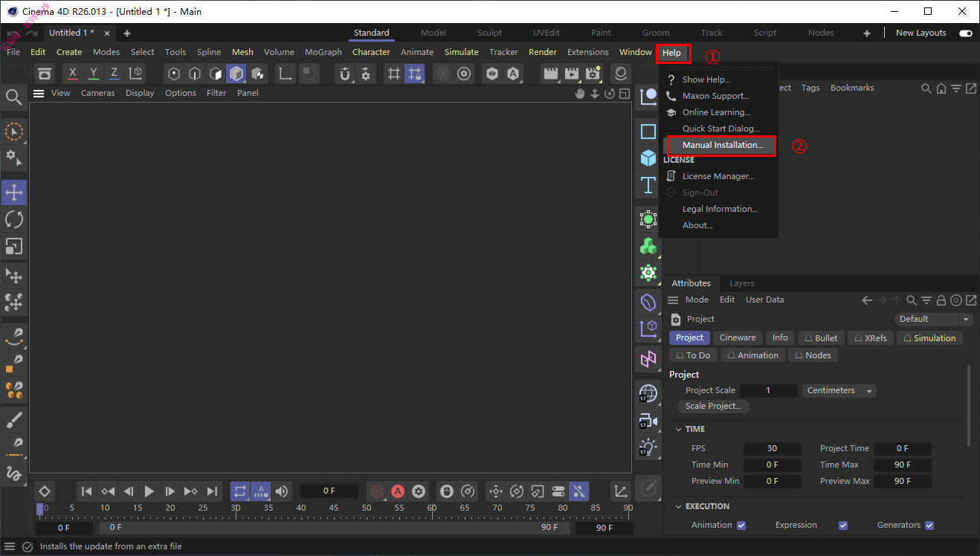Toggle the Expression execution checkbox
The image size is (980, 556).
[843, 526]
